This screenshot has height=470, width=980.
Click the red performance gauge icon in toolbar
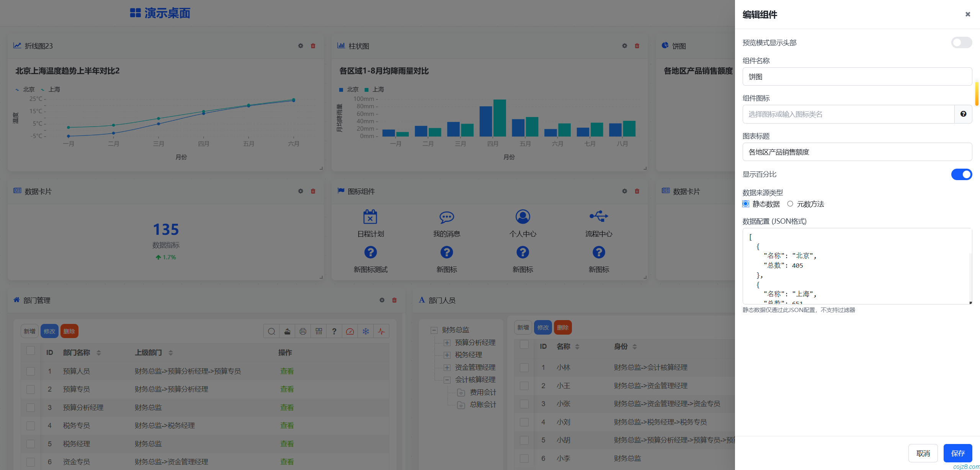point(350,331)
